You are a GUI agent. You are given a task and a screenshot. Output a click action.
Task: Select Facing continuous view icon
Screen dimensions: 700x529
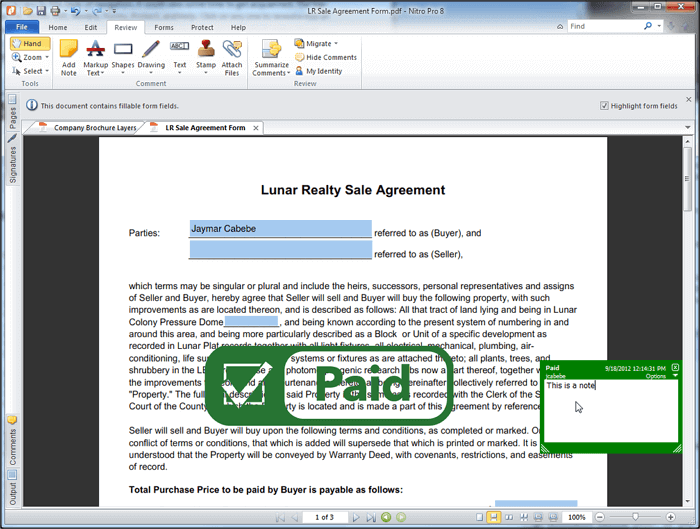[524, 517]
